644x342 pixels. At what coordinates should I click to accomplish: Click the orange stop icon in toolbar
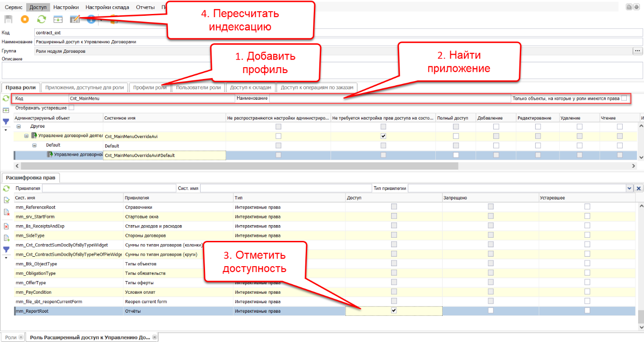pos(24,19)
